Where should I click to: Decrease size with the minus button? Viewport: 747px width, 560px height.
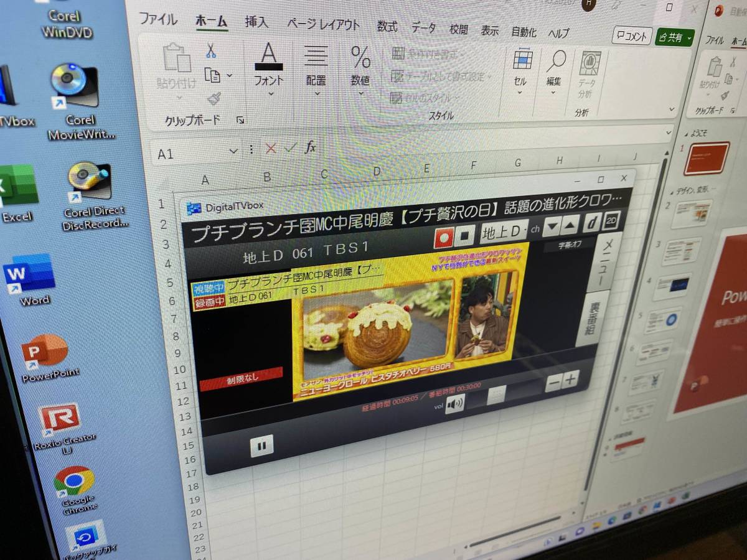click(553, 383)
